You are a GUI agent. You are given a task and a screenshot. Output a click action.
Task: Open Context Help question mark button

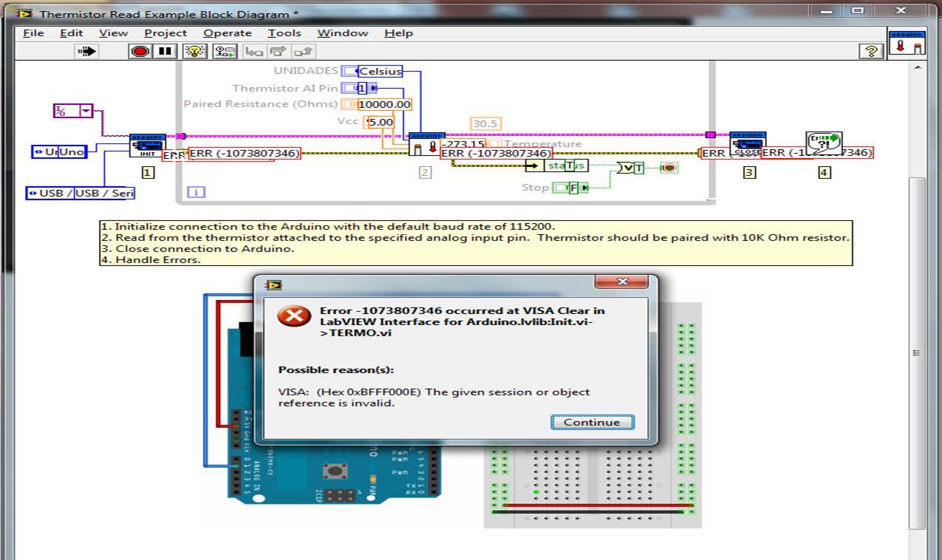(872, 51)
